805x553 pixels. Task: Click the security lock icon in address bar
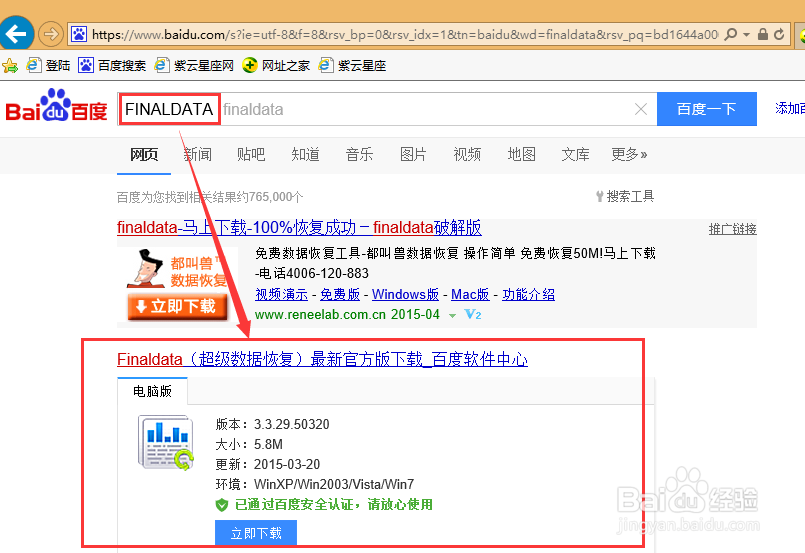(x=763, y=34)
